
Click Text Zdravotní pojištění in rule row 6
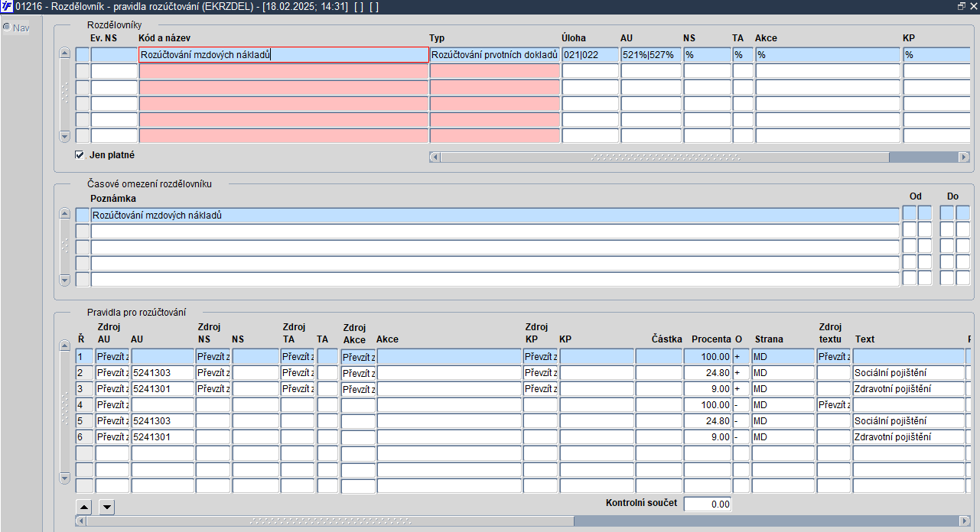click(909, 436)
